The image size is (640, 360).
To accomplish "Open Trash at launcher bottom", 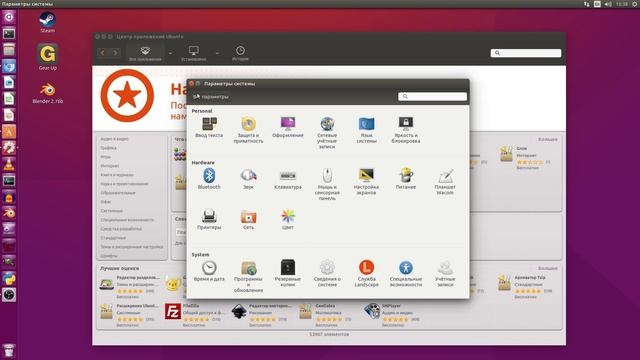I will [9, 350].
